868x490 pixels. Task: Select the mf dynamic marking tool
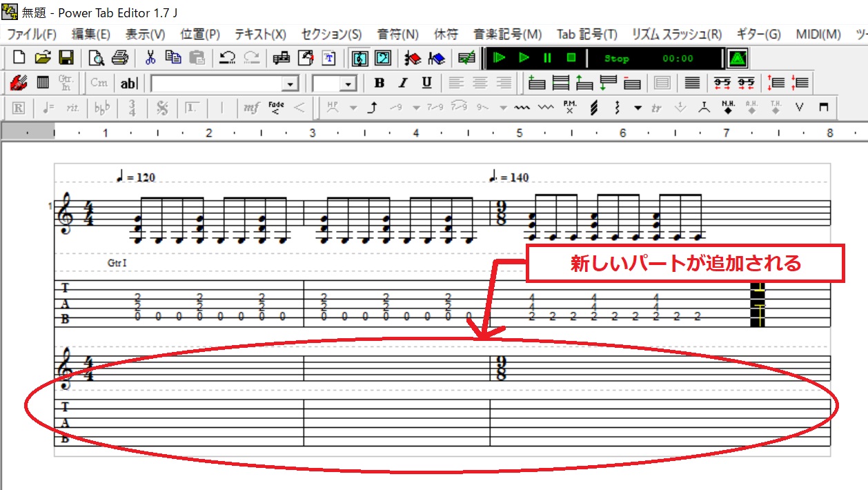tap(250, 108)
